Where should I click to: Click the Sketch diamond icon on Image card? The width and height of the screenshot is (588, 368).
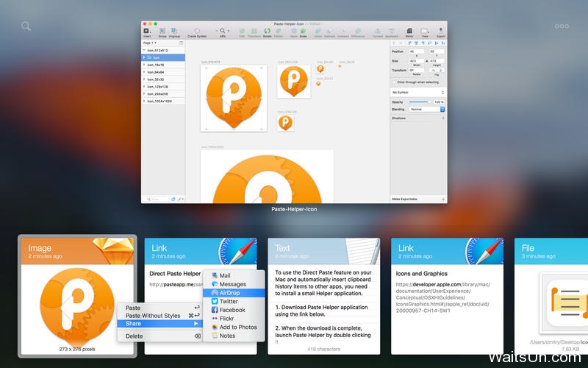(114, 250)
